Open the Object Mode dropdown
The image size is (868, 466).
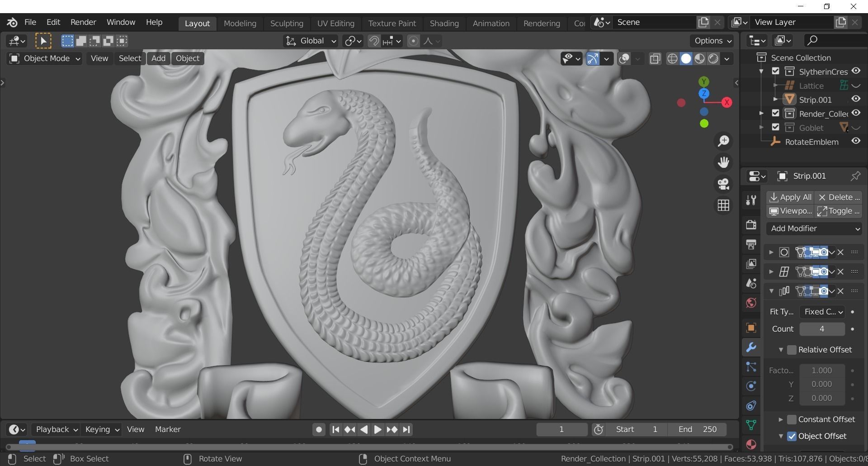[x=44, y=58]
